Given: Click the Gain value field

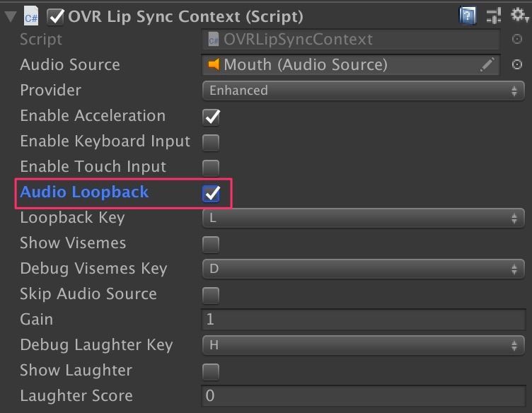Looking at the screenshot, I should click(x=364, y=320).
